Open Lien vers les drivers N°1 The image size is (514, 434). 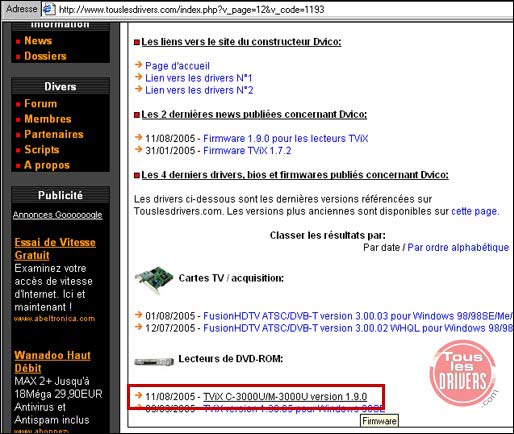(x=199, y=78)
